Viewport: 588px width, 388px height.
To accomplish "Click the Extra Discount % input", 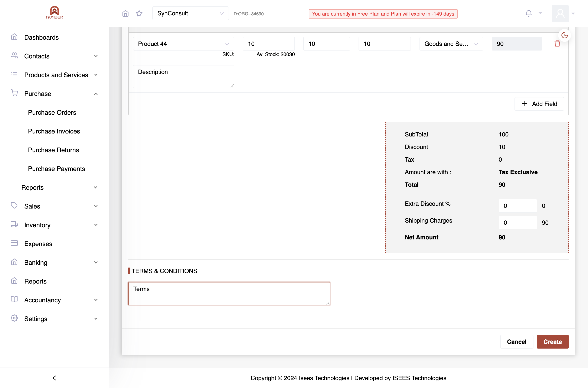I will [x=518, y=206].
